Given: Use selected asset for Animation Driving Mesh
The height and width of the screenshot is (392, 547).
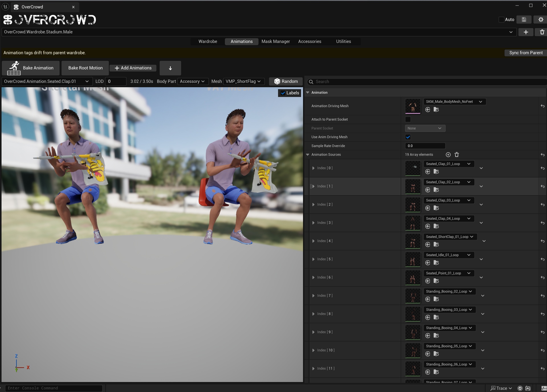Looking at the screenshot, I should coord(428,110).
